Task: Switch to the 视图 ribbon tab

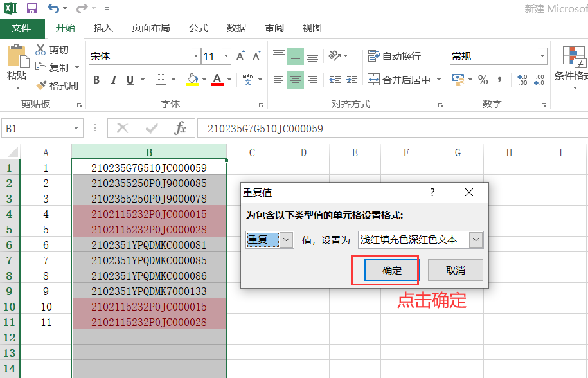Action: point(312,28)
